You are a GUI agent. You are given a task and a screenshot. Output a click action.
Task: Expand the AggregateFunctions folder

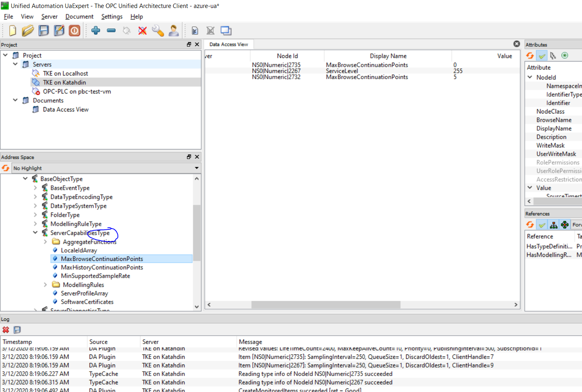[x=45, y=241]
